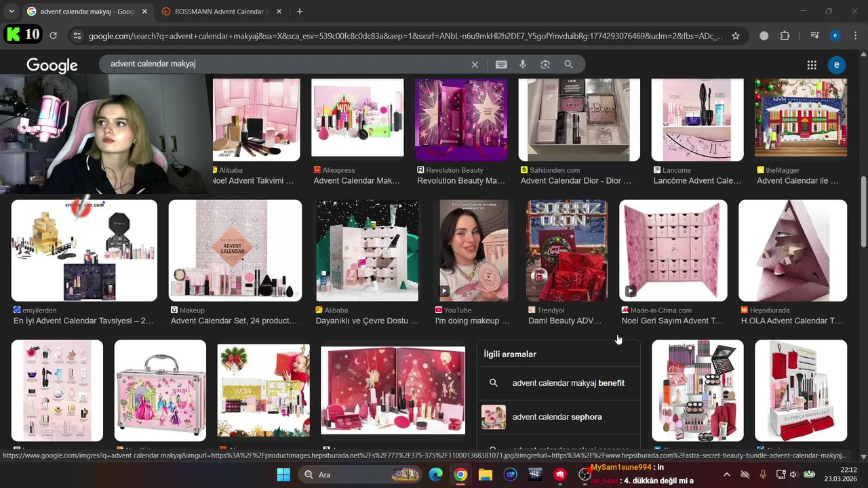Open the volume tray icon

coord(793,474)
